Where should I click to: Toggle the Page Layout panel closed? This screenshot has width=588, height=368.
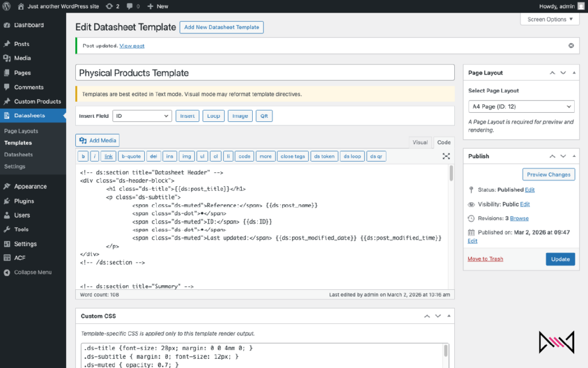pos(575,73)
